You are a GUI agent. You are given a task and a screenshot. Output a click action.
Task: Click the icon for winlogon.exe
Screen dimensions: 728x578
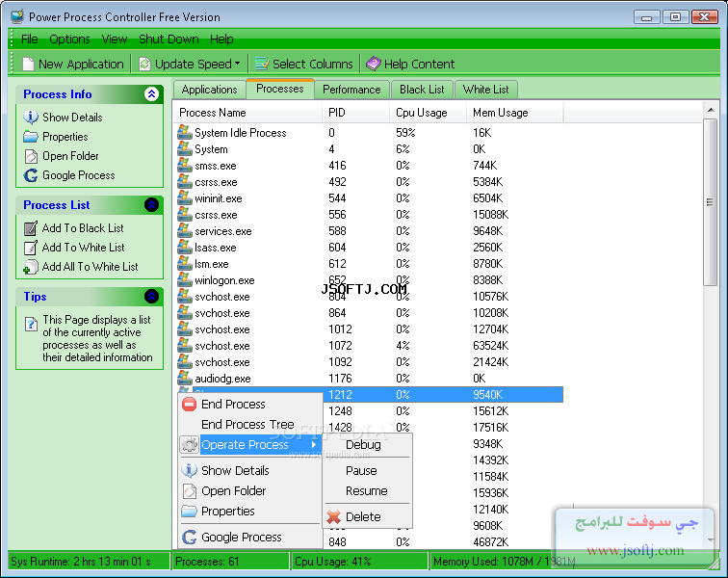pos(184,280)
